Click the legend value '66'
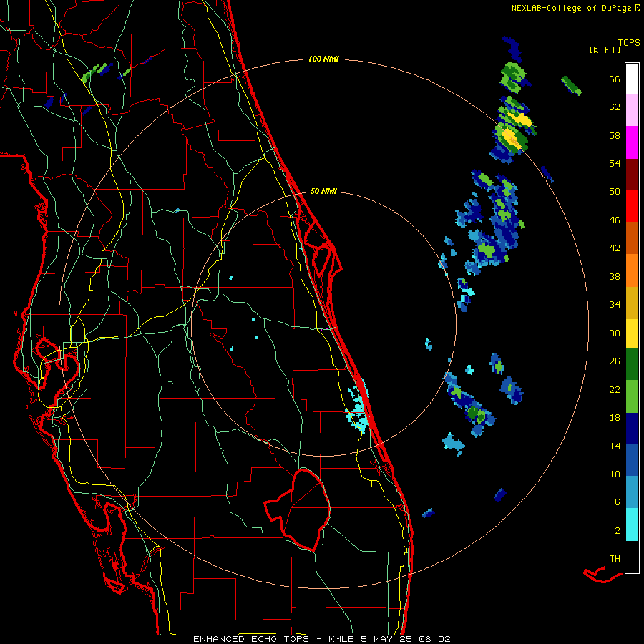 pyautogui.click(x=615, y=79)
